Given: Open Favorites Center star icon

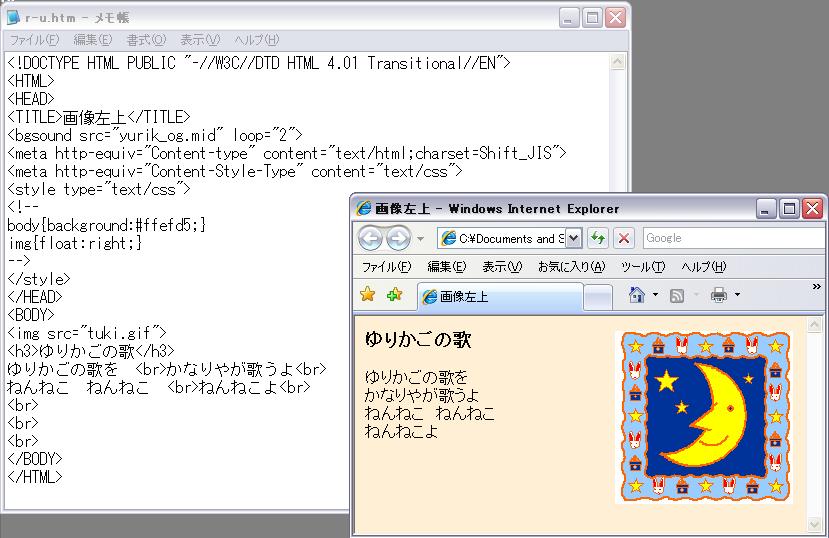Looking at the screenshot, I should pyautogui.click(x=367, y=294).
